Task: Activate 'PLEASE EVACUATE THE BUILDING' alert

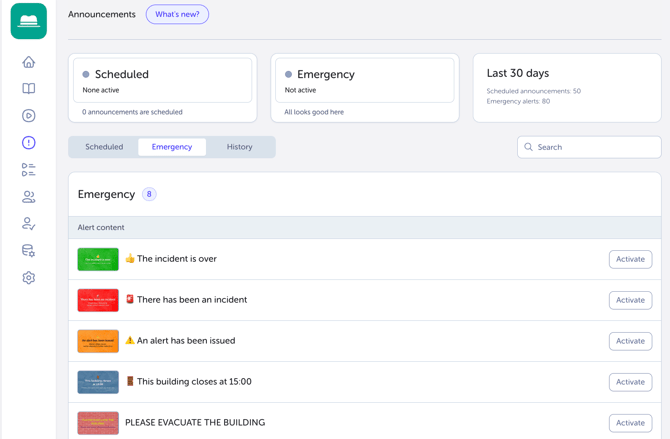Action: [x=630, y=423]
